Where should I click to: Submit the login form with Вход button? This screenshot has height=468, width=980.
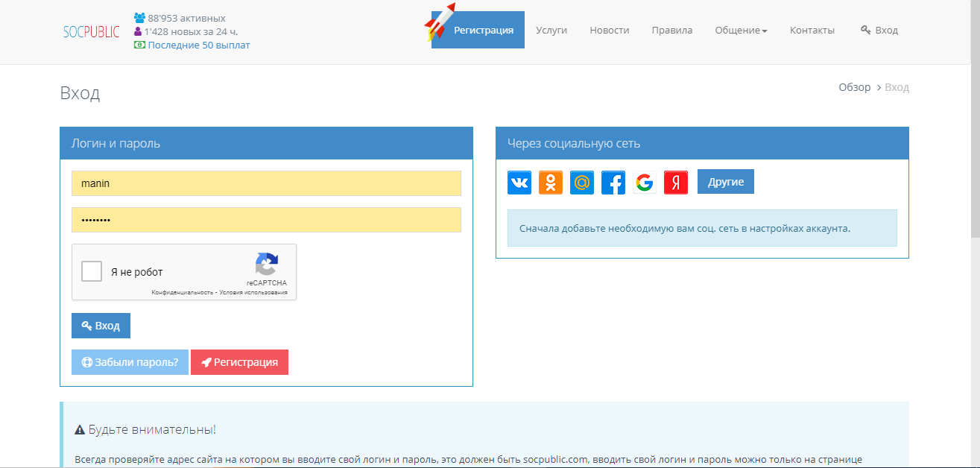(x=101, y=326)
